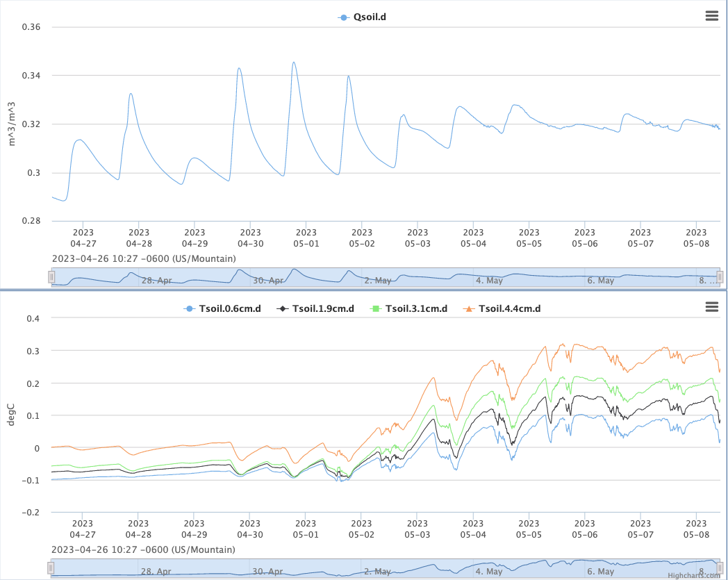Open the Qsoil chart context menu hamburger
The width and height of the screenshot is (728, 580).
711,17
